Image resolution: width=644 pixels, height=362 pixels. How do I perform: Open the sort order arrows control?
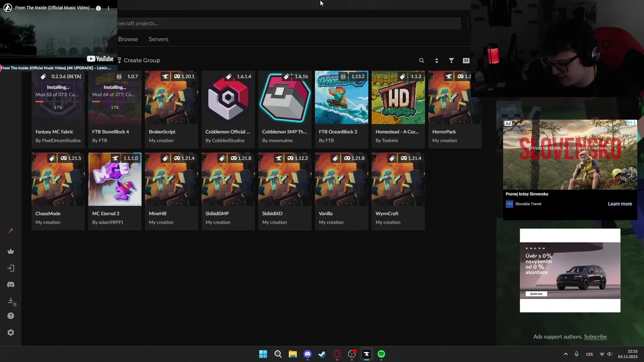click(x=436, y=60)
